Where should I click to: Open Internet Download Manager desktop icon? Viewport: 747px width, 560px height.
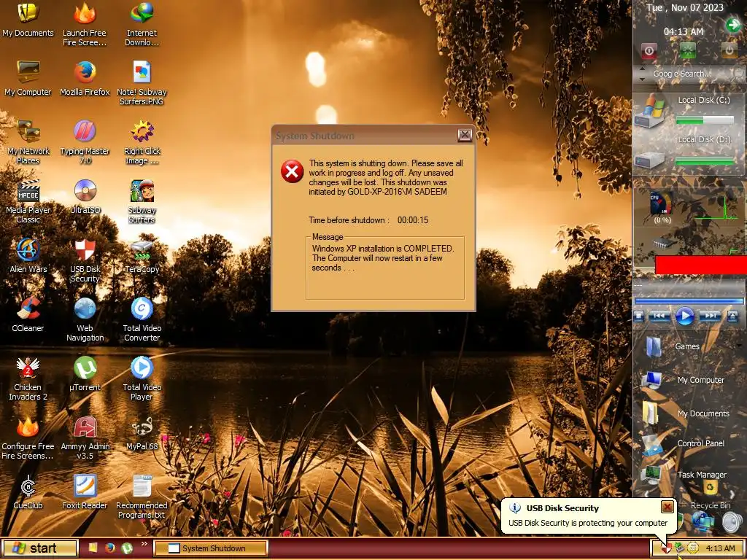[142, 24]
